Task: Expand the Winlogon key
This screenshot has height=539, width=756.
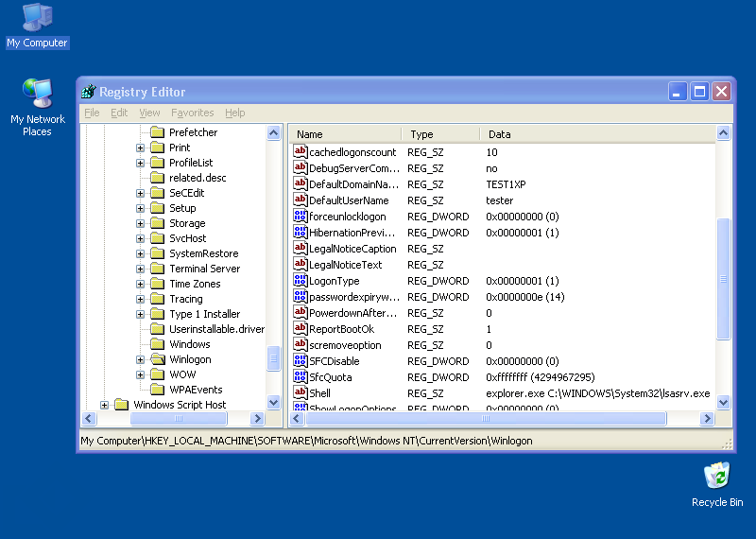Action: tap(140, 359)
